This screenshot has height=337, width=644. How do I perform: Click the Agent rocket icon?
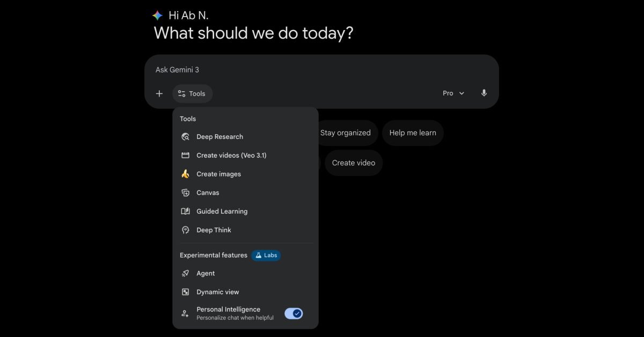click(x=186, y=273)
